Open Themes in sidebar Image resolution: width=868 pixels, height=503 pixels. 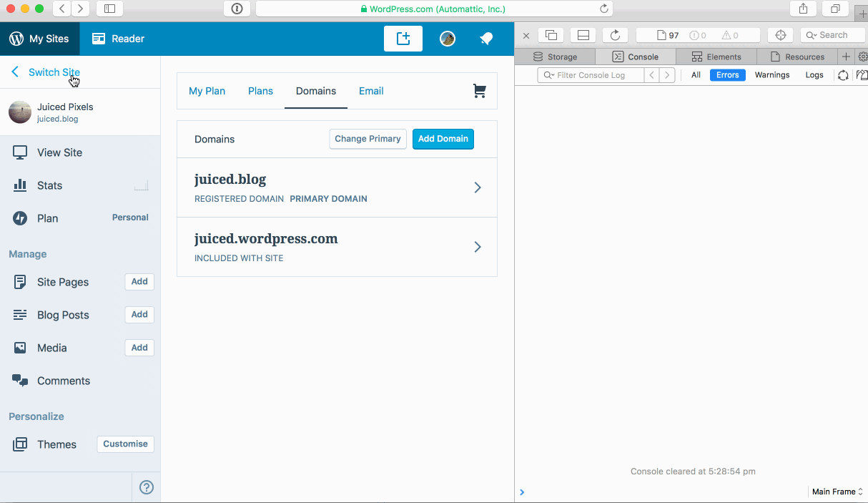[x=56, y=444]
